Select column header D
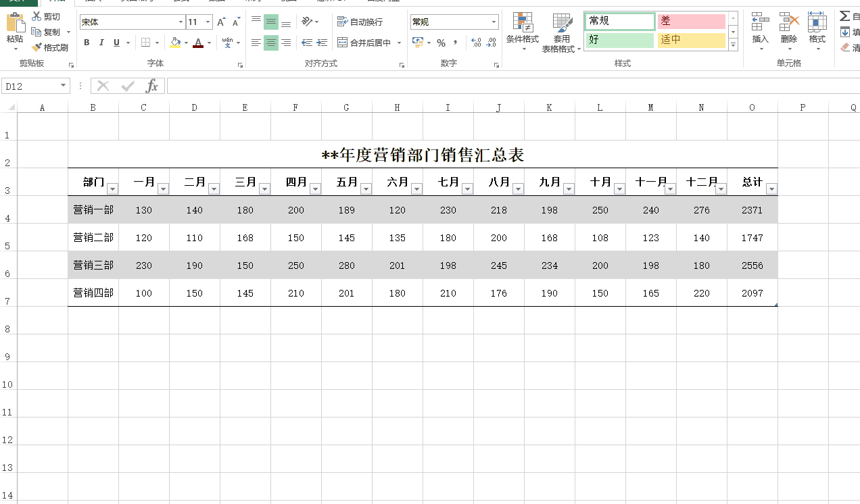The width and height of the screenshot is (860, 504). 195,107
